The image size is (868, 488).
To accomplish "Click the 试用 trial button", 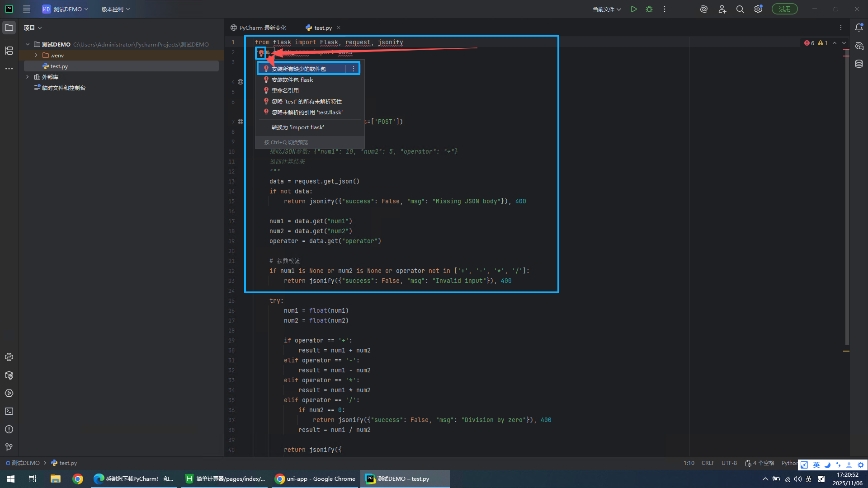I will (x=784, y=9).
